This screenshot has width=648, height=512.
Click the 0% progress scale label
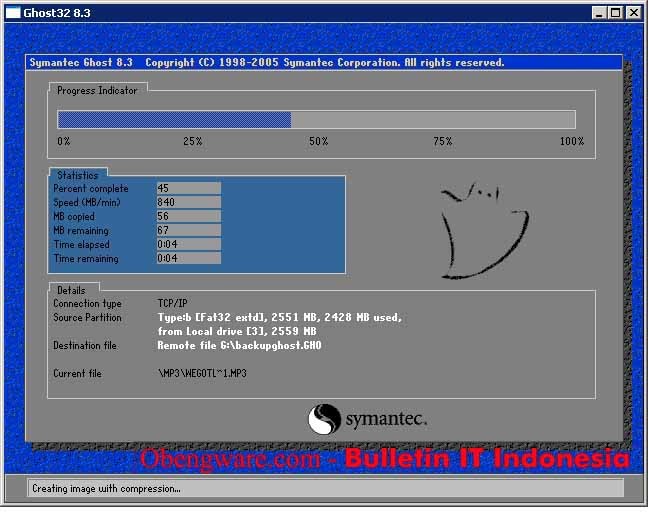(64, 141)
